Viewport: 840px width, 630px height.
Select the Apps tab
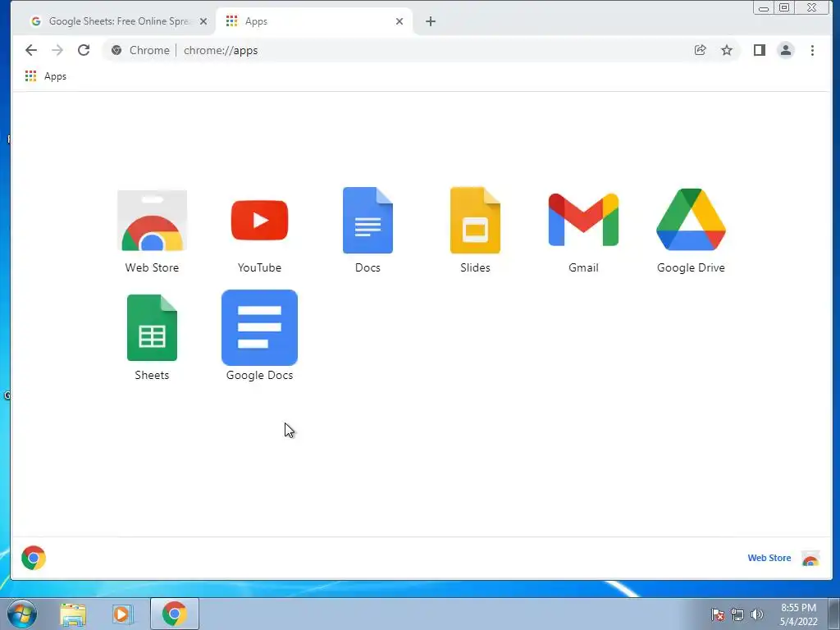(313, 21)
